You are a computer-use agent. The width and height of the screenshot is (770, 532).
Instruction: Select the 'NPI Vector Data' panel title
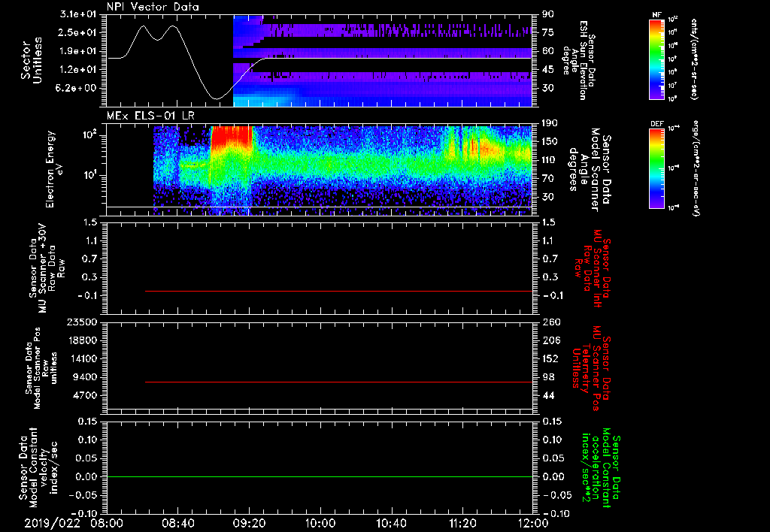click(153, 7)
